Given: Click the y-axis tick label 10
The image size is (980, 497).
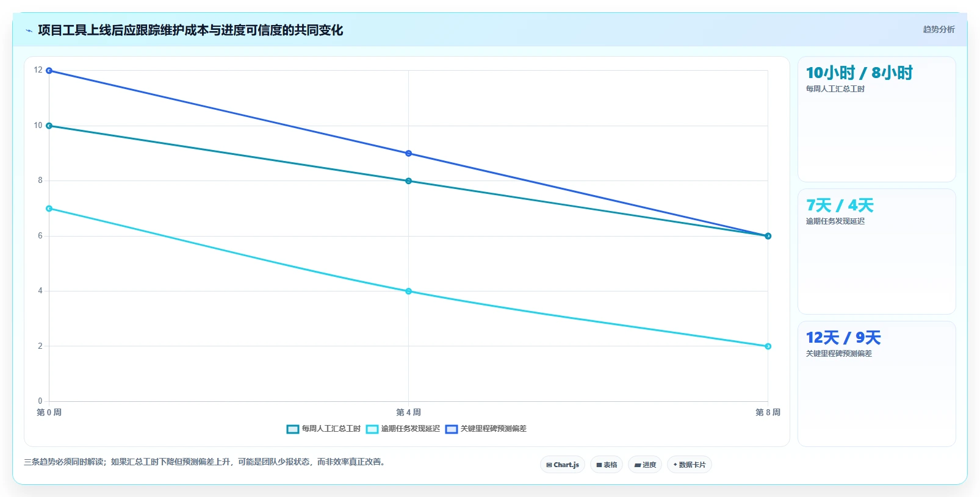Looking at the screenshot, I should click(x=38, y=125).
